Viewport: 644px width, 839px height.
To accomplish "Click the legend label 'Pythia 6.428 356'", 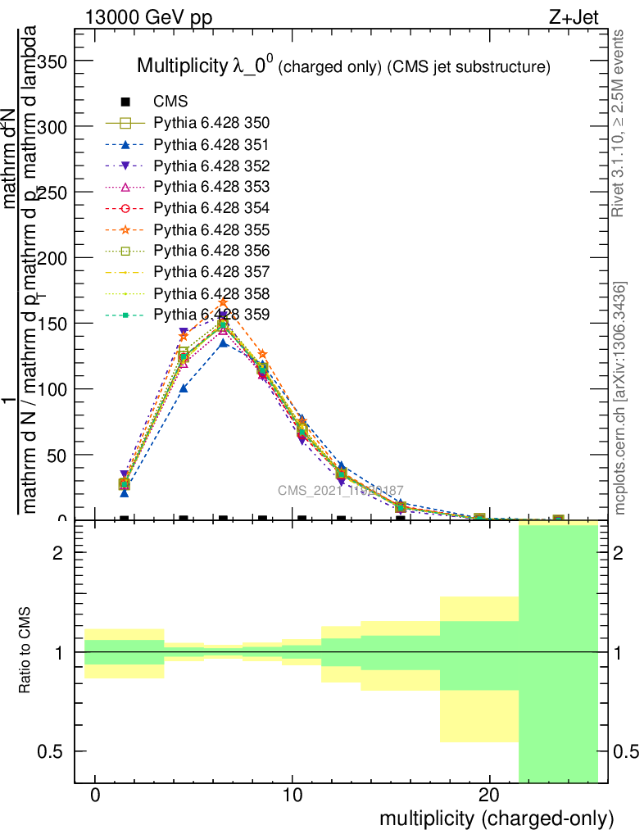I will coord(211,251).
